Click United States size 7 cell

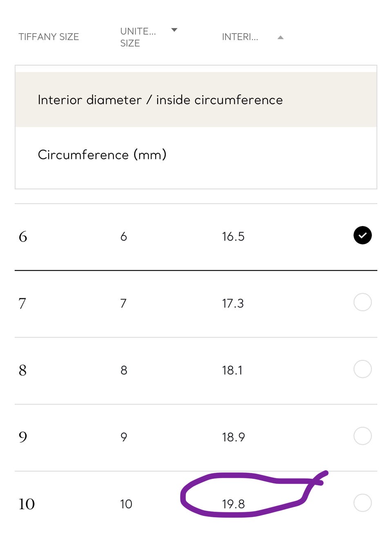[123, 304]
